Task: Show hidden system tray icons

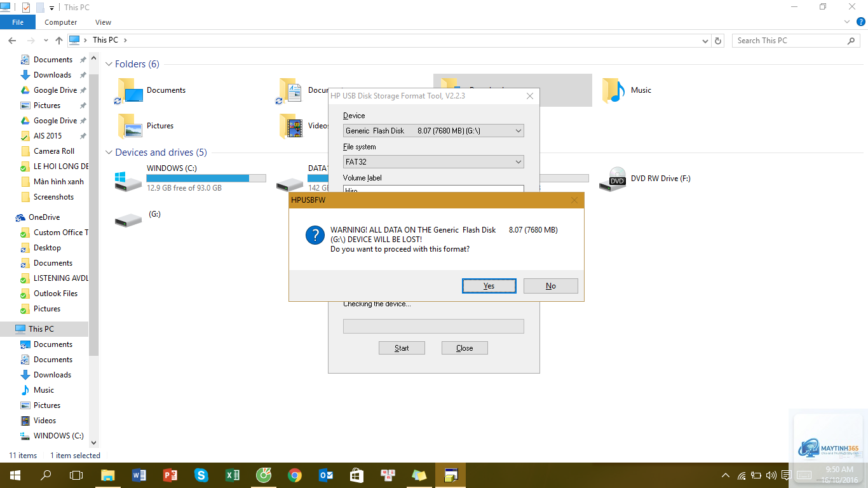Action: pyautogui.click(x=726, y=475)
